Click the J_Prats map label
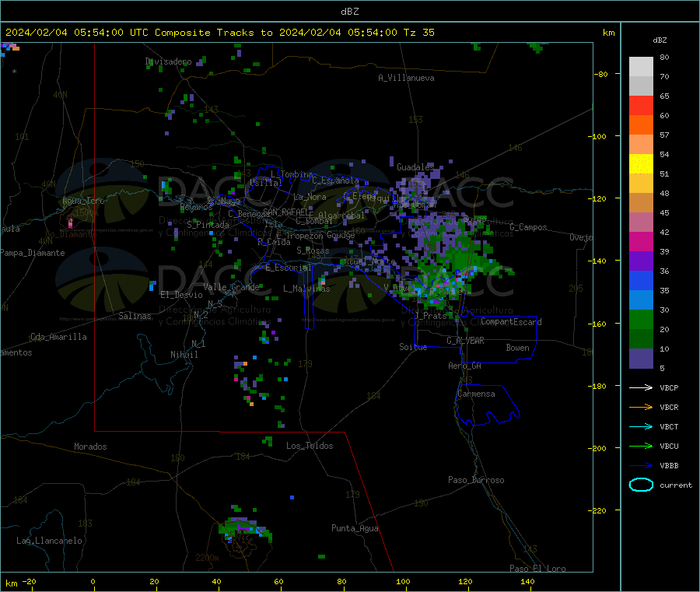 [430, 316]
